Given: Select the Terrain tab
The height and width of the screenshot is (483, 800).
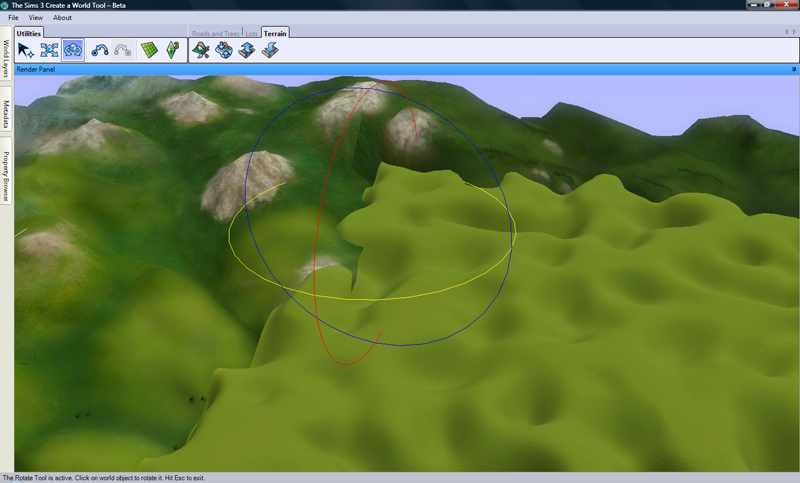Looking at the screenshot, I should coord(275,33).
